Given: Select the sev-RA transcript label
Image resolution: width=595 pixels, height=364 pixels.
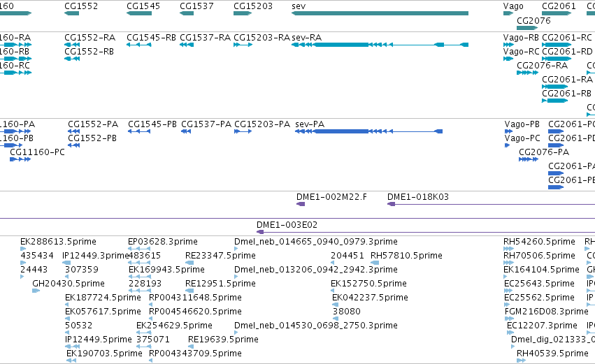Looking at the screenshot, I should pyautogui.click(x=307, y=38).
